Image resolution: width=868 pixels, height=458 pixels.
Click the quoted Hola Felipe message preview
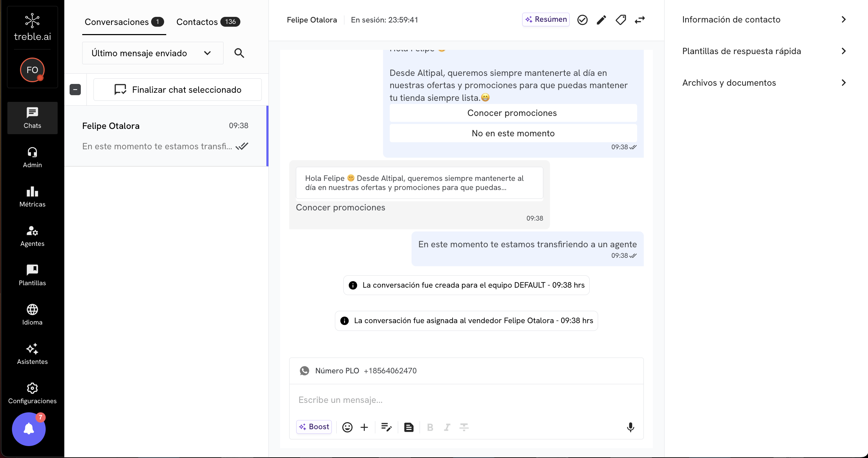click(x=419, y=183)
